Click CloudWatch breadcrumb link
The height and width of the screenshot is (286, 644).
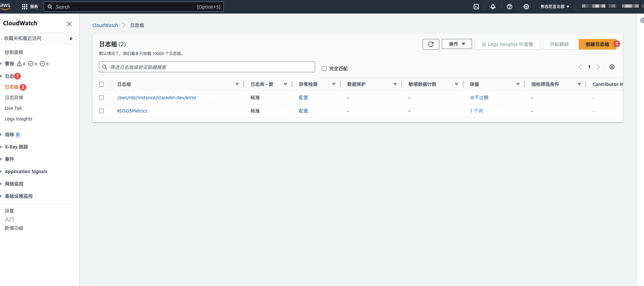[x=105, y=25]
